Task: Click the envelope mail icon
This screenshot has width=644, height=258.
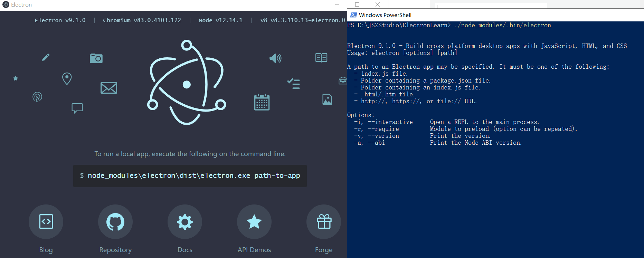Action: [x=109, y=88]
